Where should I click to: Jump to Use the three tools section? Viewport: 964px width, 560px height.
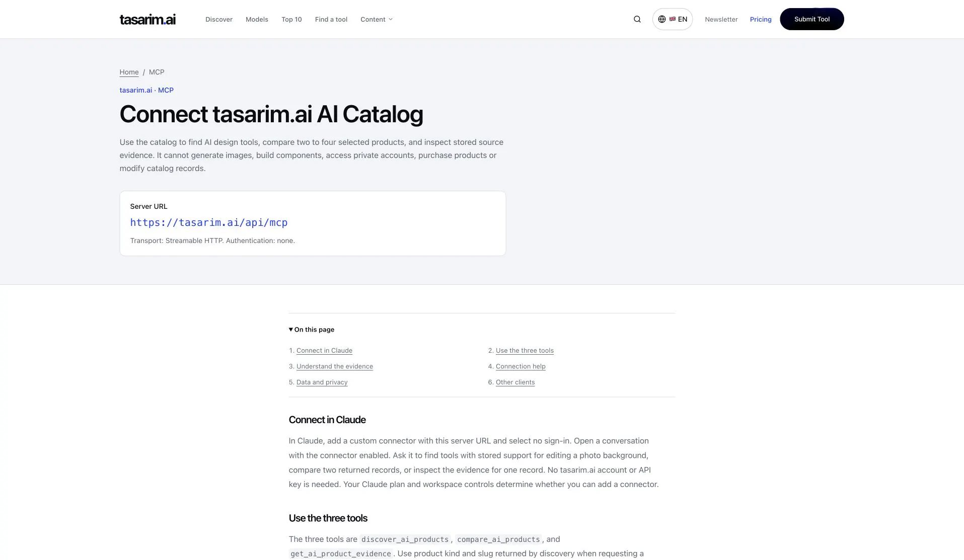pyautogui.click(x=525, y=351)
